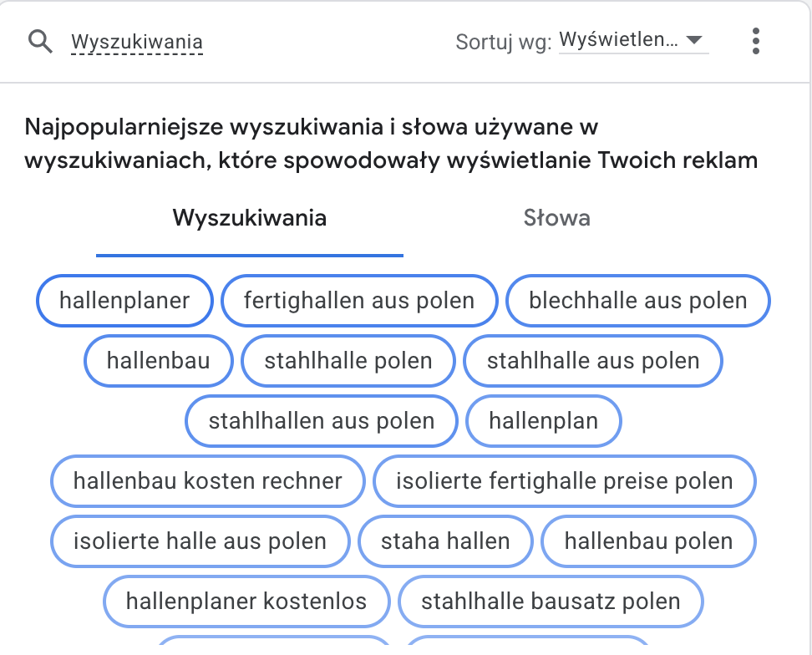Click the hallenbau search chip
Viewport: 812px width, 655px height.
[x=158, y=361]
